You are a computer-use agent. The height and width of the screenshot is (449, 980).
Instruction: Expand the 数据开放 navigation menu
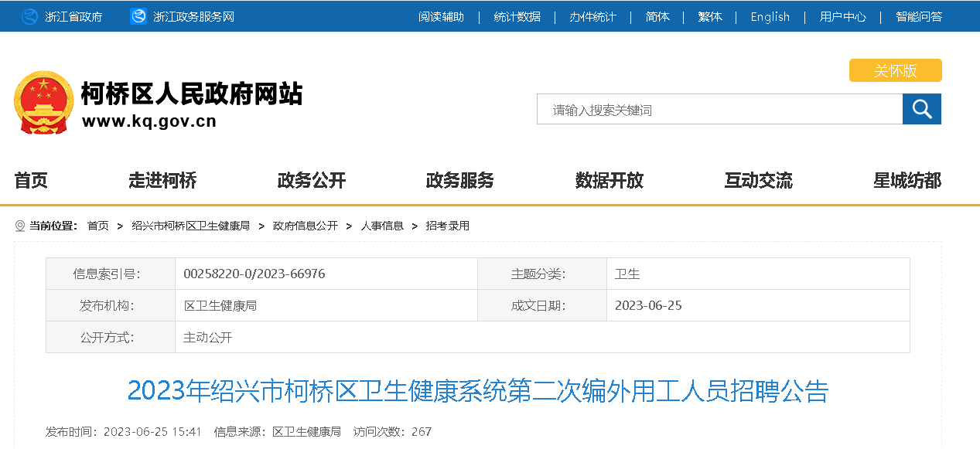[610, 181]
